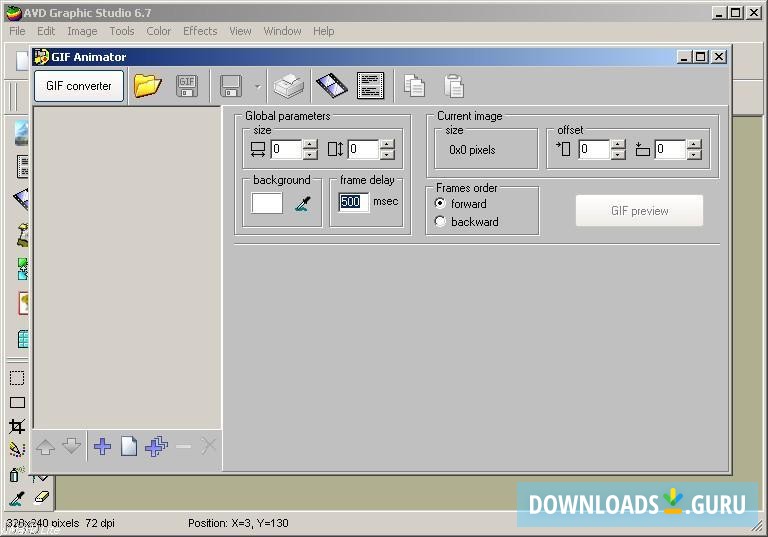
Task: Select the rectangle shape tool
Action: [17, 403]
